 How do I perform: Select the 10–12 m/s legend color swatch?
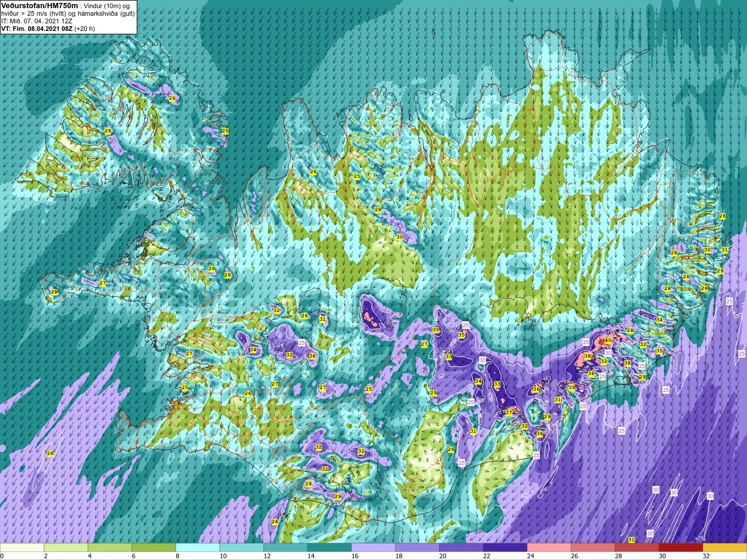[242, 548]
